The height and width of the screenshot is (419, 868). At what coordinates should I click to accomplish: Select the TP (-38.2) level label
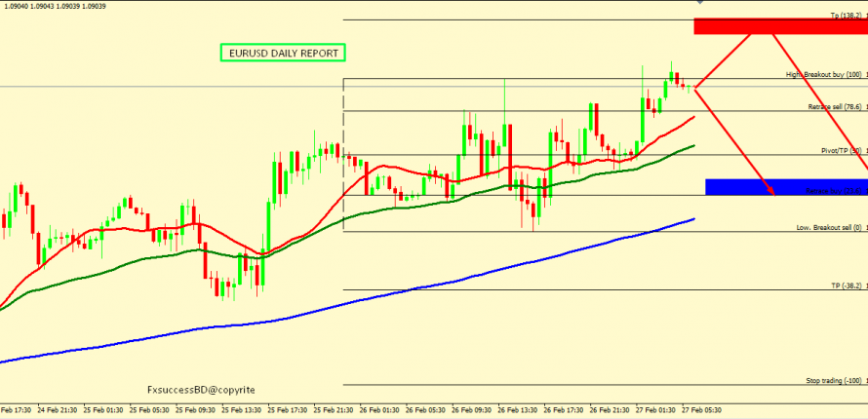coord(845,286)
